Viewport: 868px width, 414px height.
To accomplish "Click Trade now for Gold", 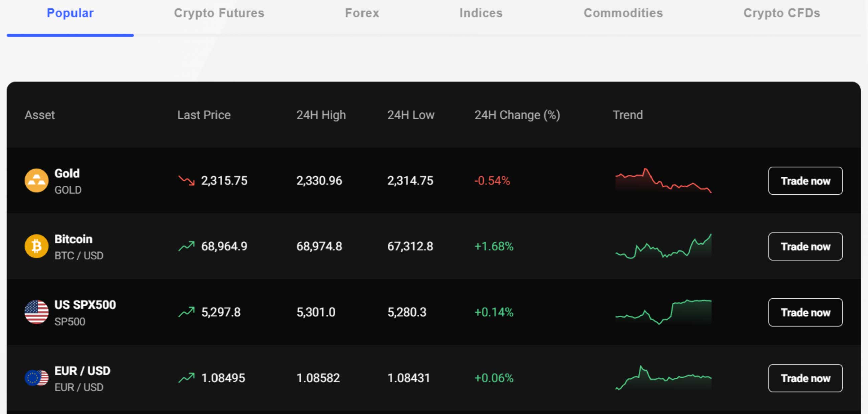I will coord(805,181).
